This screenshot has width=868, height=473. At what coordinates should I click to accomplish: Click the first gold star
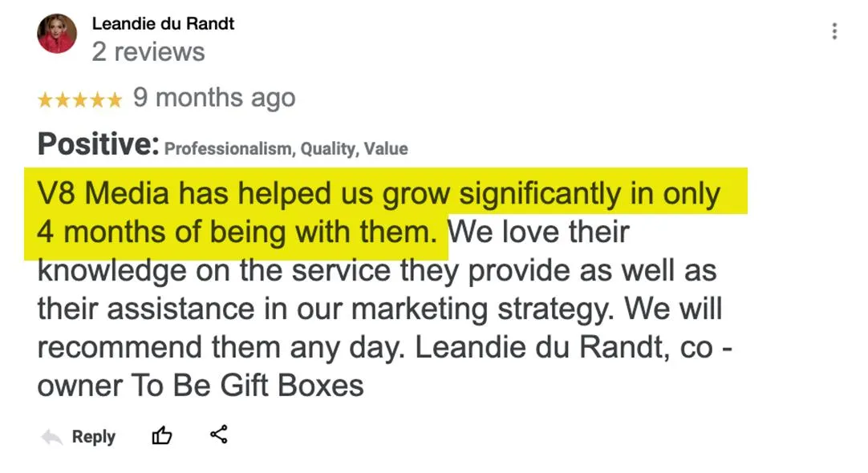pyautogui.click(x=46, y=100)
